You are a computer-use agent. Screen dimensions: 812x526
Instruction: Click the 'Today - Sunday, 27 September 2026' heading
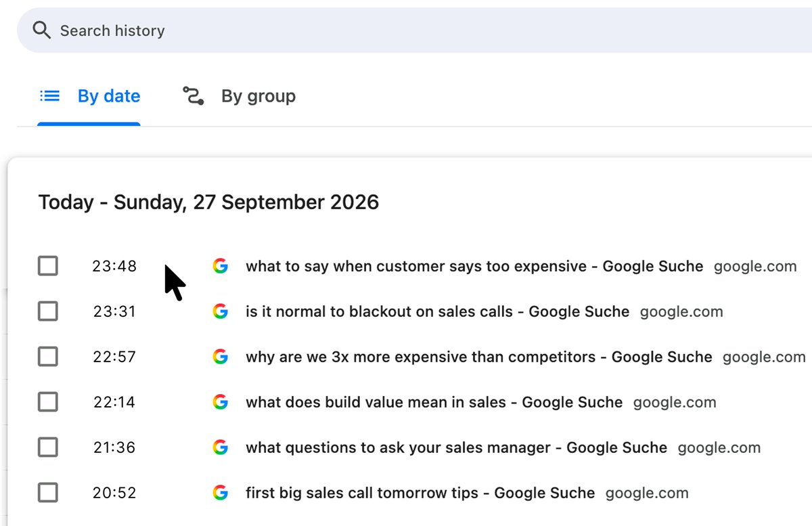[208, 202]
